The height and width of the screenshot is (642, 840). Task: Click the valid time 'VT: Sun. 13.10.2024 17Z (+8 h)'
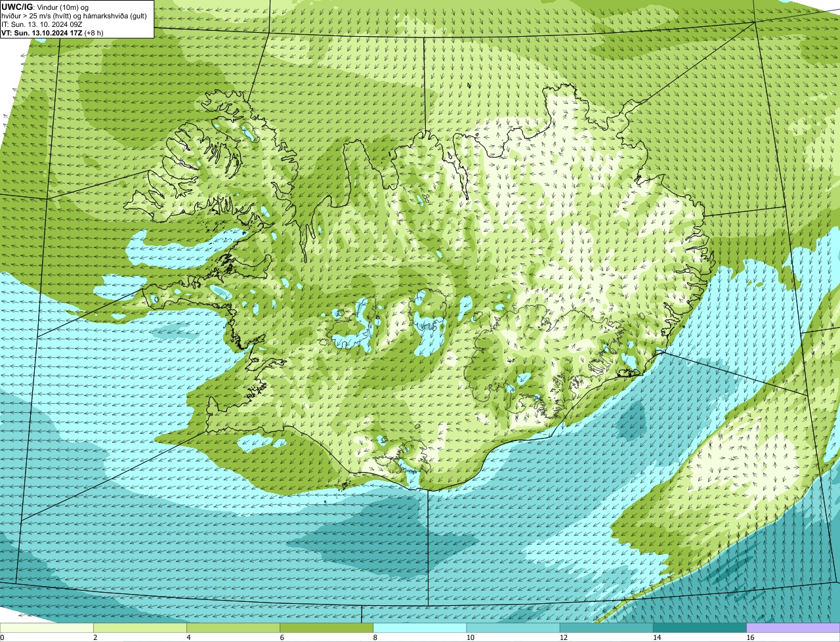point(52,32)
